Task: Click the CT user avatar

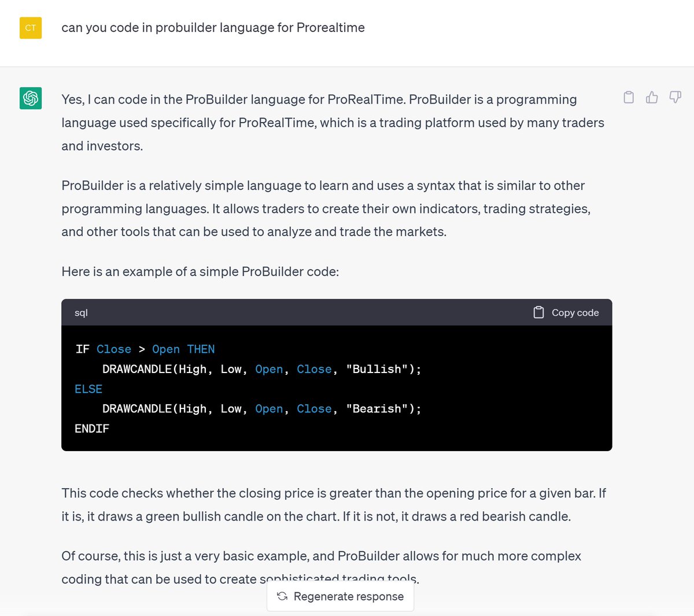Action: 31,28
